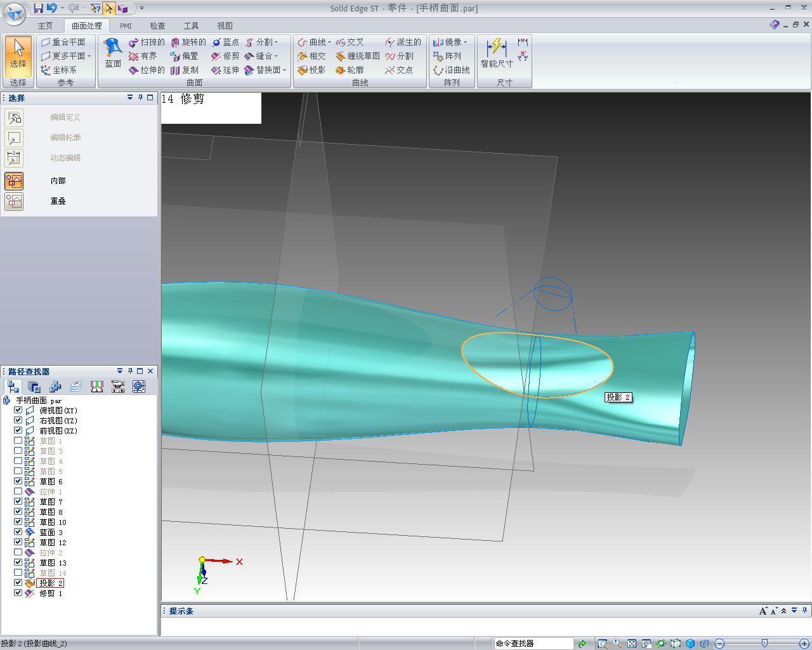The height and width of the screenshot is (650, 812).
Task: Uncheck the 俯视图(XY) plane checkbox
Action: point(18,410)
